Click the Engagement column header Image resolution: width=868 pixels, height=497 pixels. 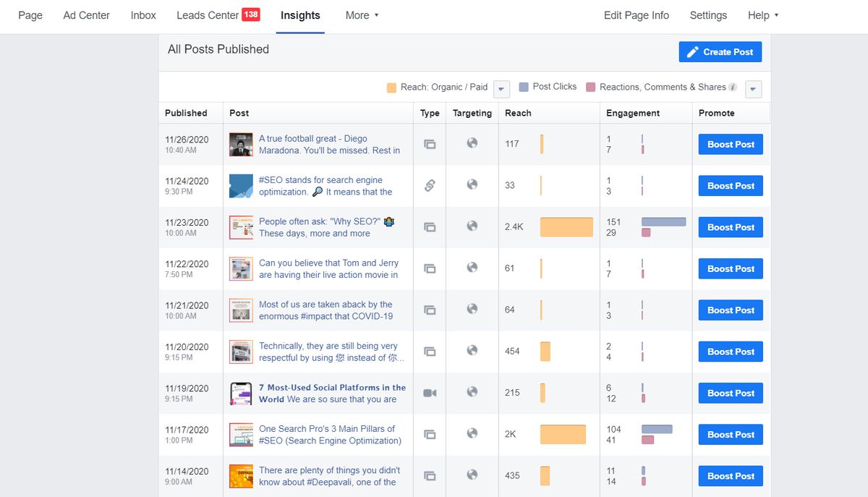633,113
